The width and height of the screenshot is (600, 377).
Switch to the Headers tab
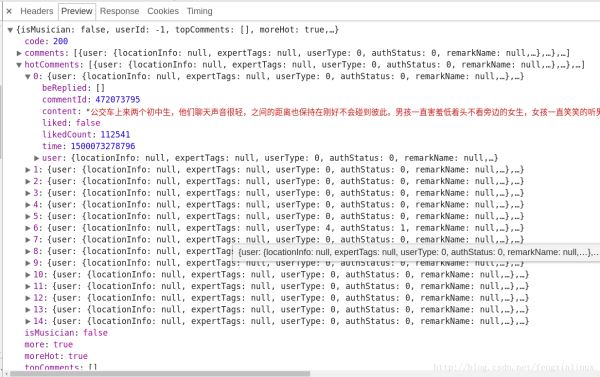point(37,11)
